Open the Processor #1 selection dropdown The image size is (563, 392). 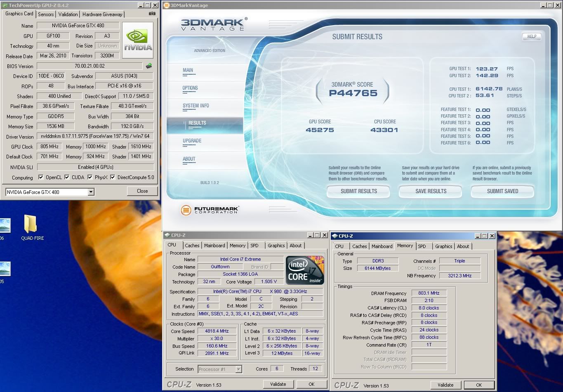(x=238, y=369)
